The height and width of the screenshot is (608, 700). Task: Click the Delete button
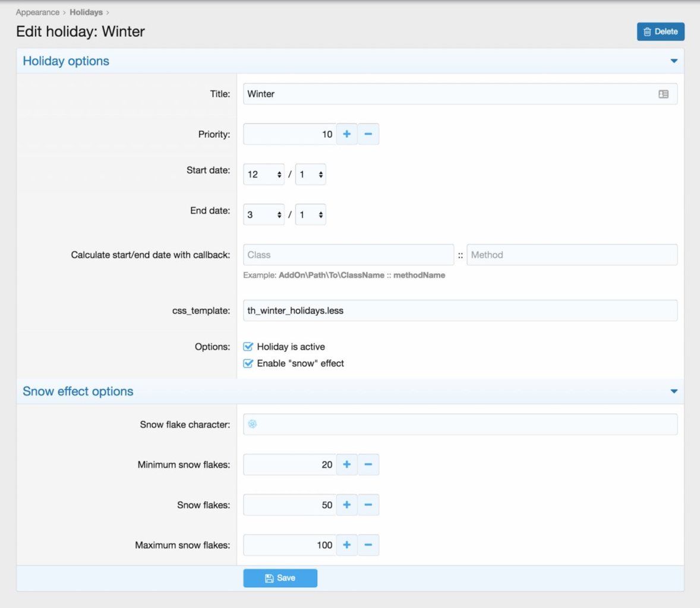point(660,32)
